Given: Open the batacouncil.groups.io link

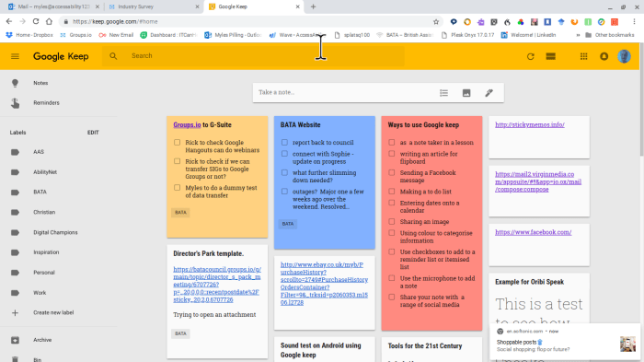Looking at the screenshot, I should pyautogui.click(x=217, y=285).
